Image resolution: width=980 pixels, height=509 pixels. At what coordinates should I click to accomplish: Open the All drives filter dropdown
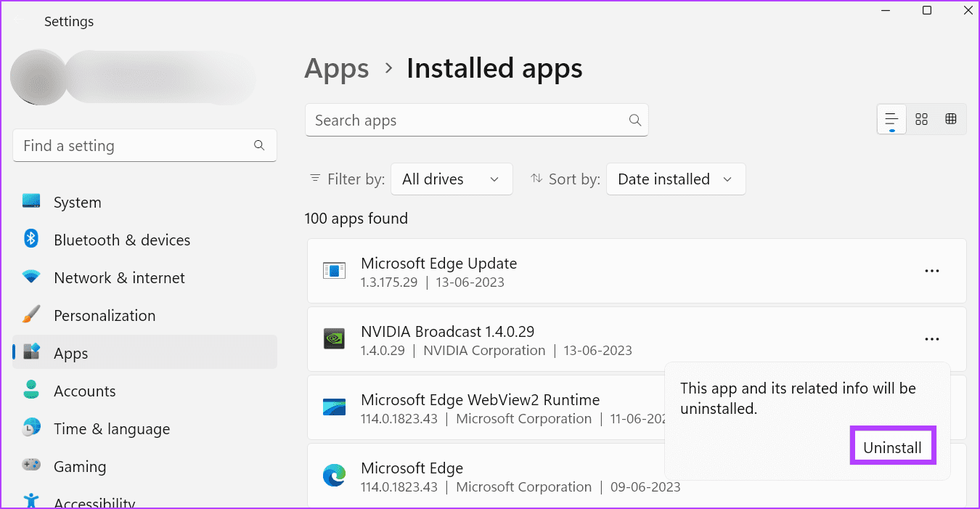(452, 179)
